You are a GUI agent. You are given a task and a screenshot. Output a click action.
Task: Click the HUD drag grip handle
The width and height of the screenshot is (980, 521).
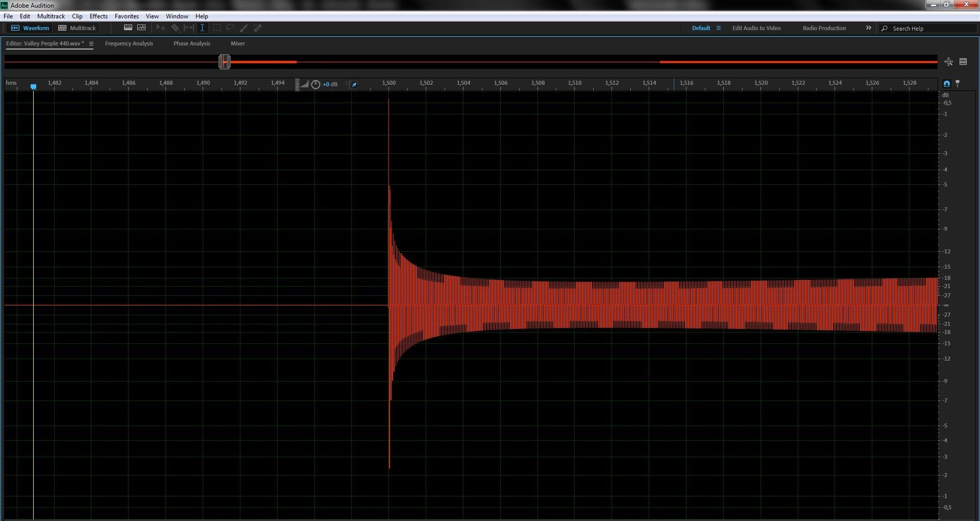pos(297,84)
